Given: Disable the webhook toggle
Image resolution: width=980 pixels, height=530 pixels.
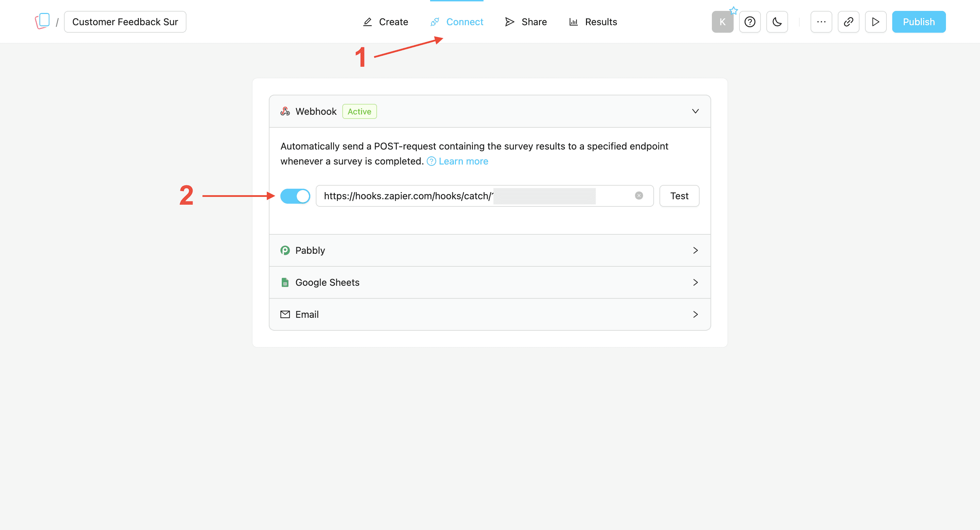Looking at the screenshot, I should pyautogui.click(x=296, y=196).
